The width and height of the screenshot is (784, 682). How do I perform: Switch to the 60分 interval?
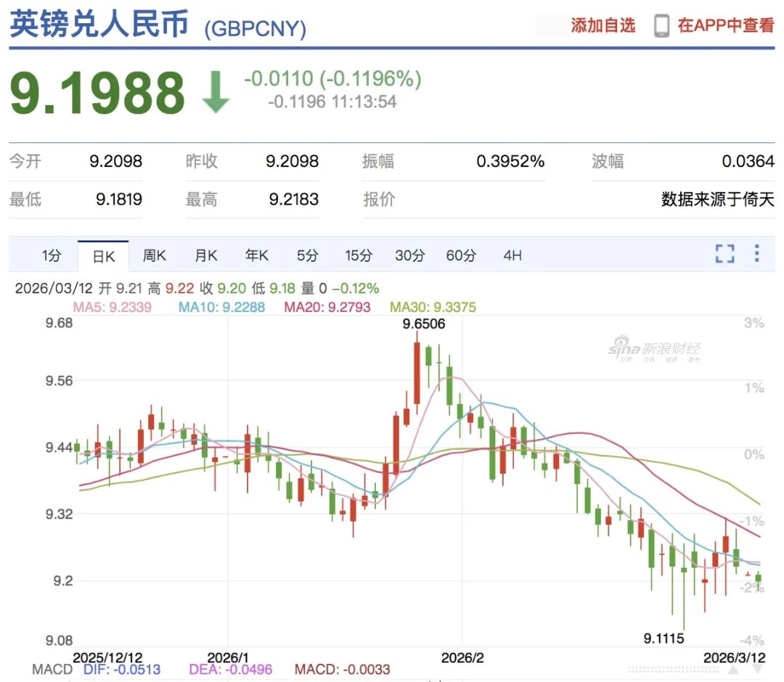coord(460,255)
